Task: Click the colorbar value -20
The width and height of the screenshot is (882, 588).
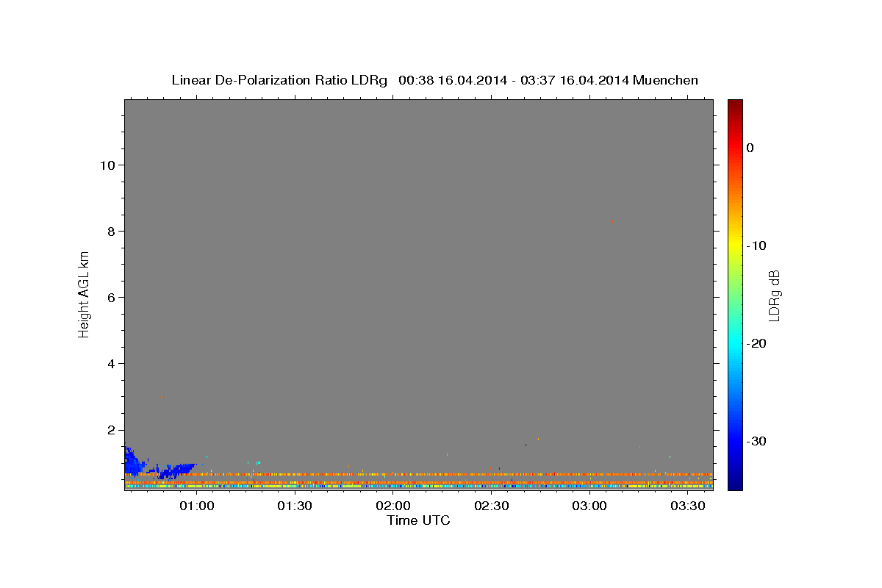Action: click(757, 343)
